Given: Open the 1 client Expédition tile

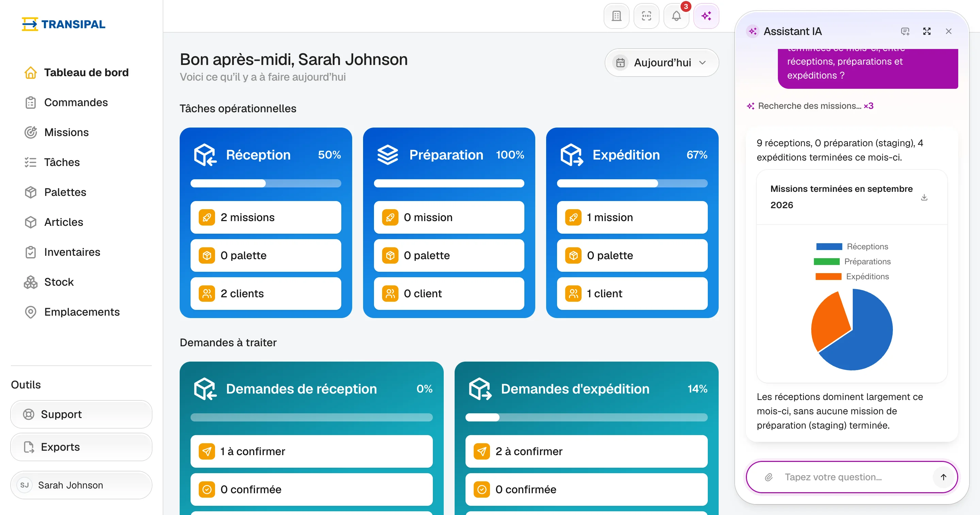Looking at the screenshot, I should [632, 293].
